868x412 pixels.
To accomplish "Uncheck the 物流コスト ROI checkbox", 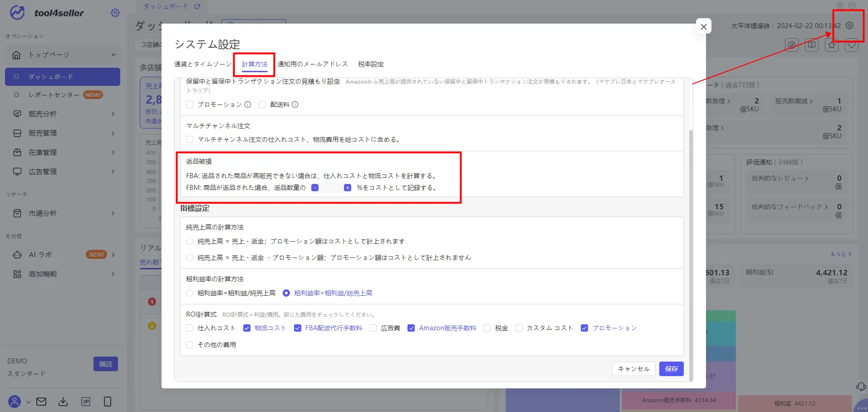I will [x=247, y=328].
